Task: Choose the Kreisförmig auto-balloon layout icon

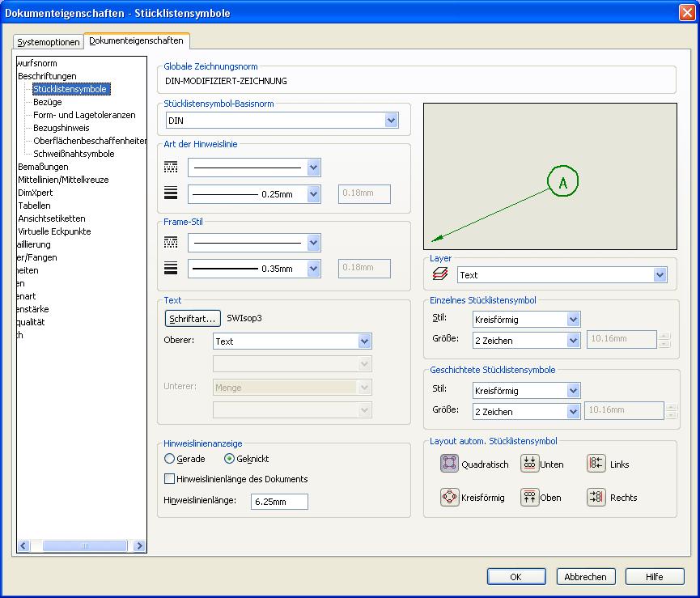Action: click(449, 497)
